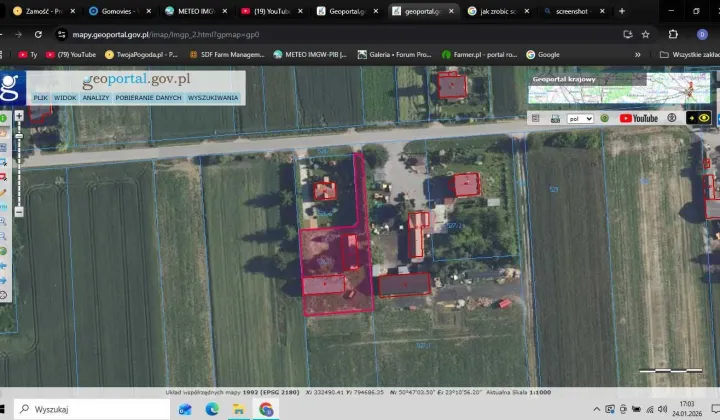The height and width of the screenshot is (420, 720).
Task: Open the YouTube channel logo link
Action: [x=639, y=118]
